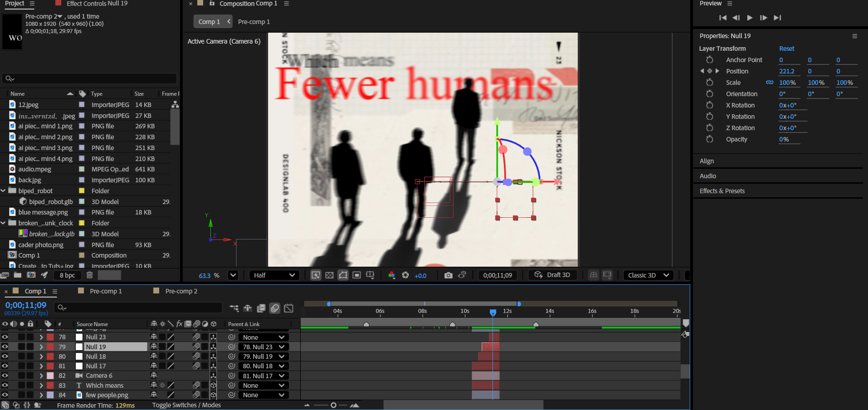Open the Graph Editor in timeline

[288, 308]
